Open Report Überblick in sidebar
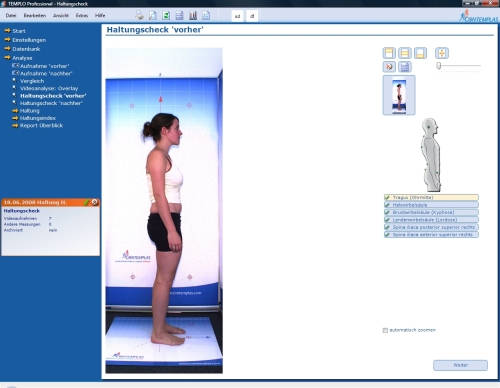This screenshot has height=388, width=500. coord(41,125)
